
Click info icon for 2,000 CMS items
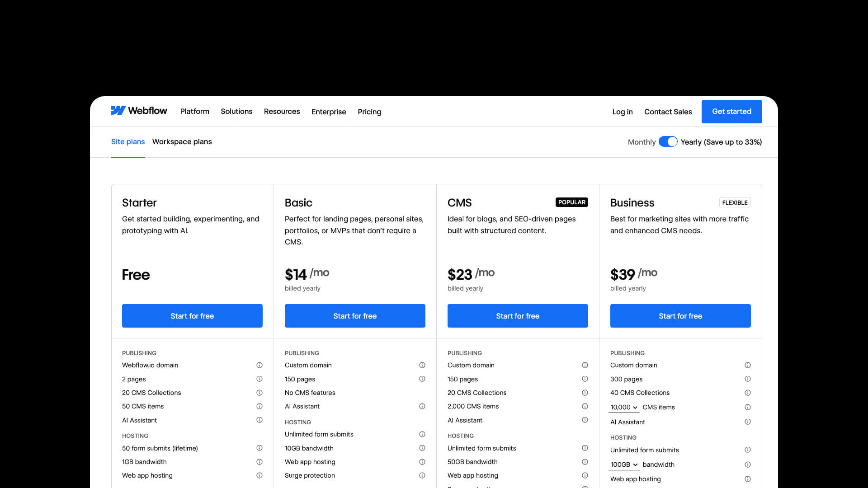coord(585,406)
